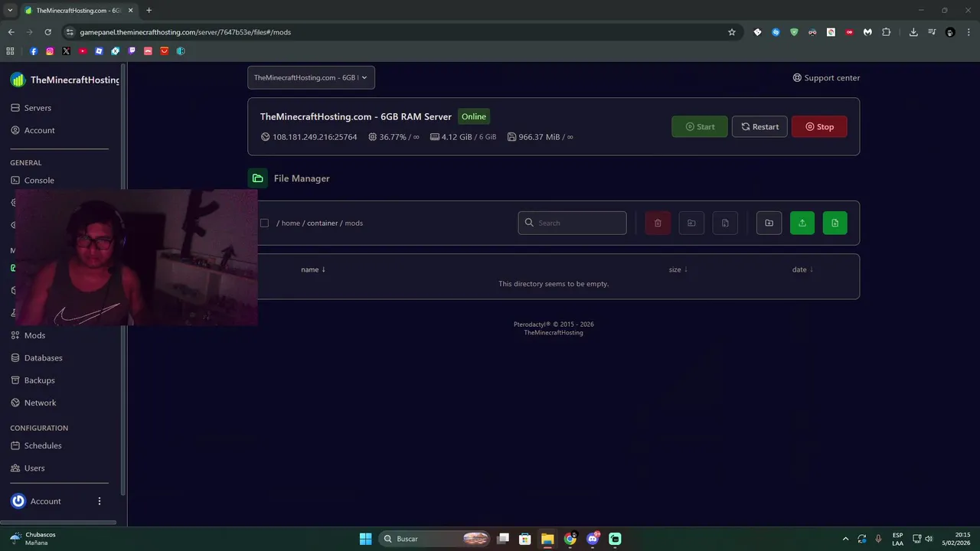Screen dimensions: 980x551
Task: Open the Shazam browser extension
Action: 776,32
